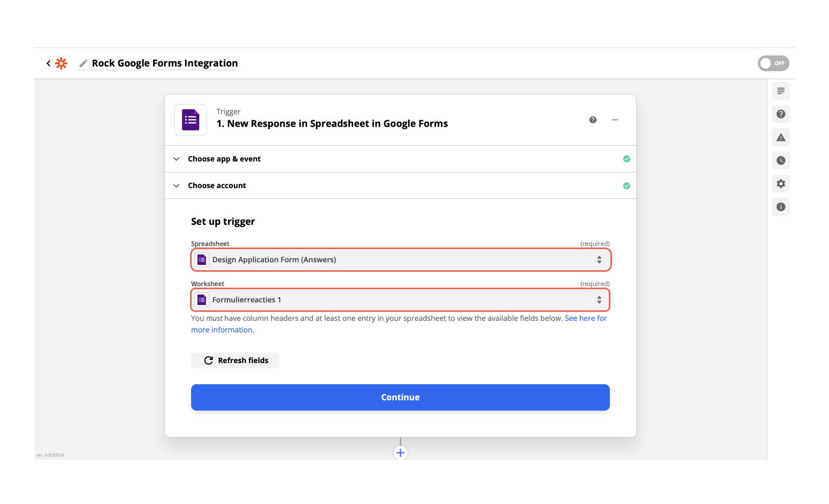Image resolution: width=829 pixels, height=504 pixels.
Task: Expand the Choose app & event section
Action: pos(224,159)
